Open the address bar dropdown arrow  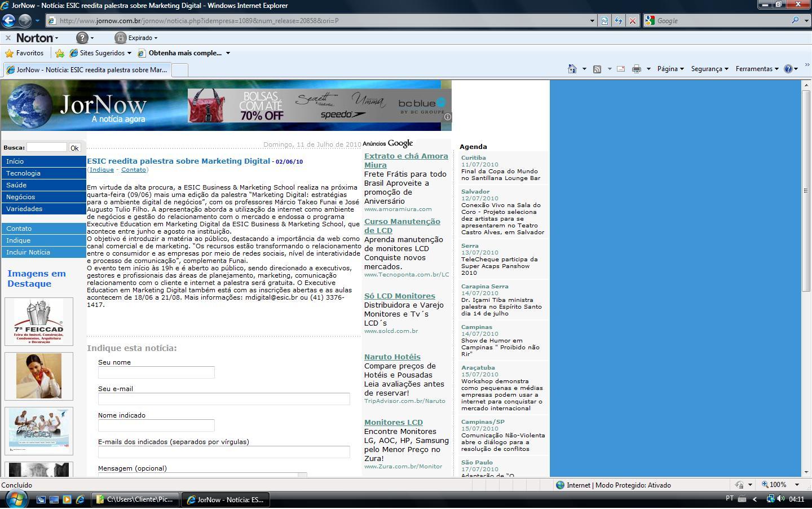[x=592, y=21]
